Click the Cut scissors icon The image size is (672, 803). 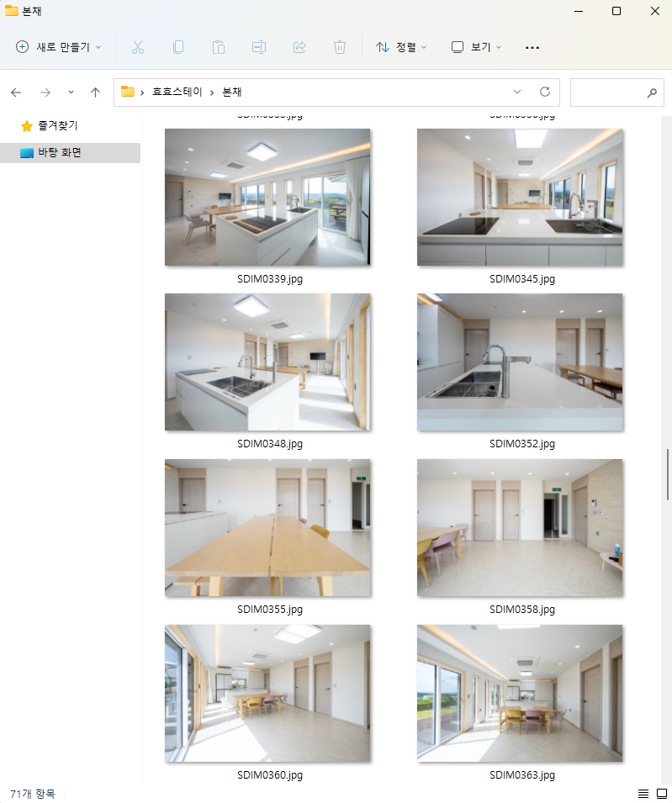coord(138,47)
